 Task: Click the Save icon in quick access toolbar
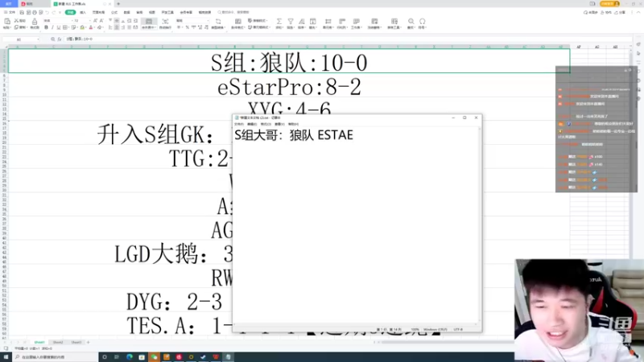pyautogui.click(x=22, y=12)
